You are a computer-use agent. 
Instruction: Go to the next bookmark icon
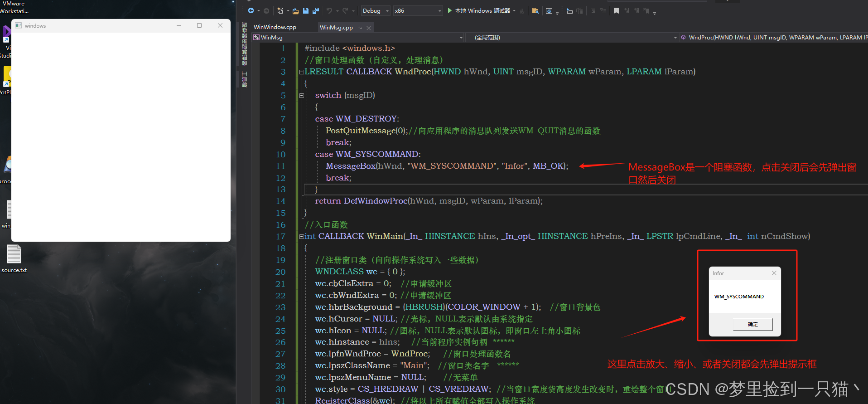pos(637,10)
